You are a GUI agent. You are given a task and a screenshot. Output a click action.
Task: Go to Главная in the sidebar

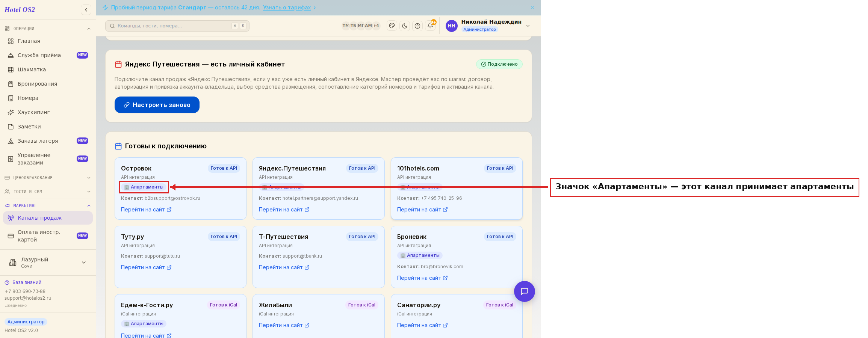pos(48,41)
